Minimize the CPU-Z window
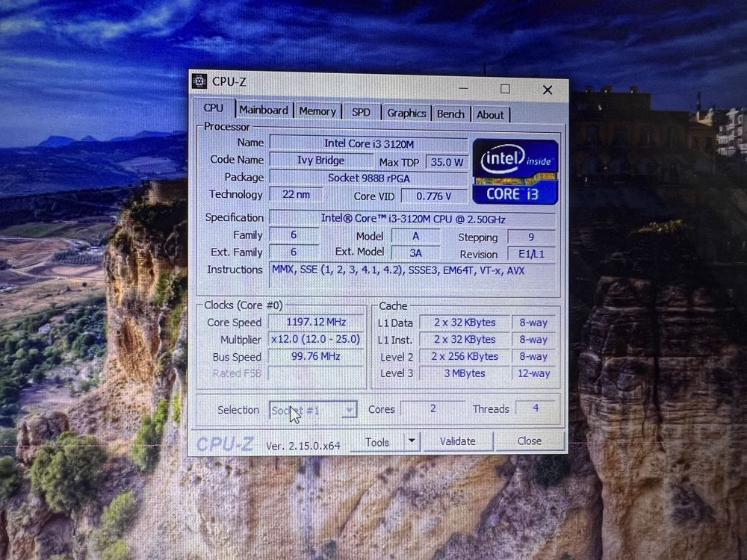This screenshot has height=560, width=747. 463,88
